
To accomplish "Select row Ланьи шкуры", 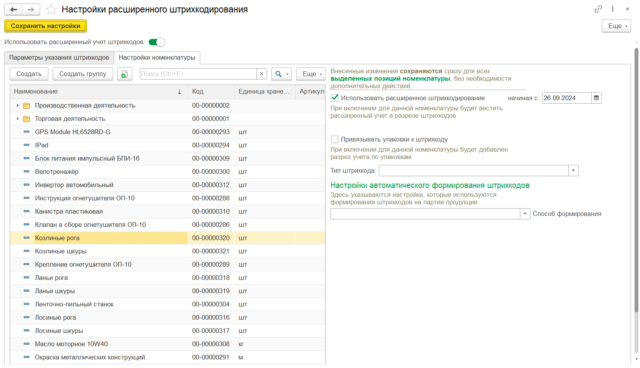I will click(x=167, y=291).
